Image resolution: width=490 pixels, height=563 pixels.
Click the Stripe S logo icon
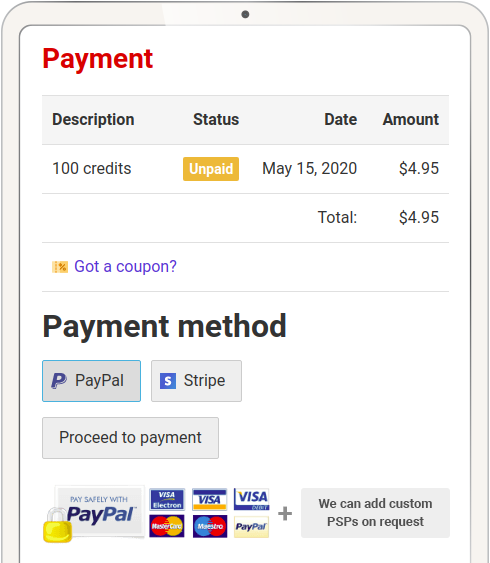(168, 381)
